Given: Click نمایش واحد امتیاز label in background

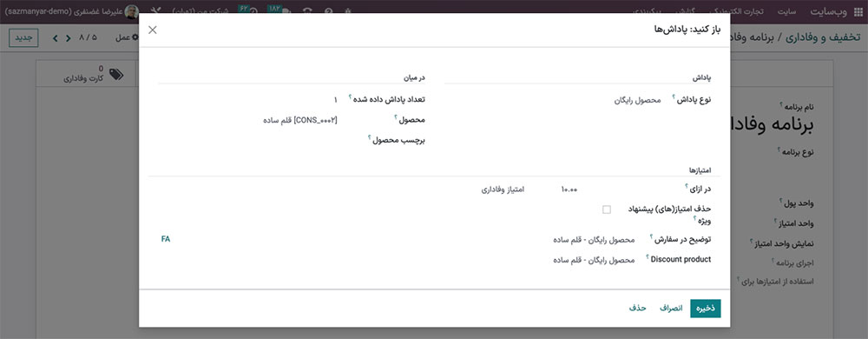Looking at the screenshot, I should click(x=785, y=243).
